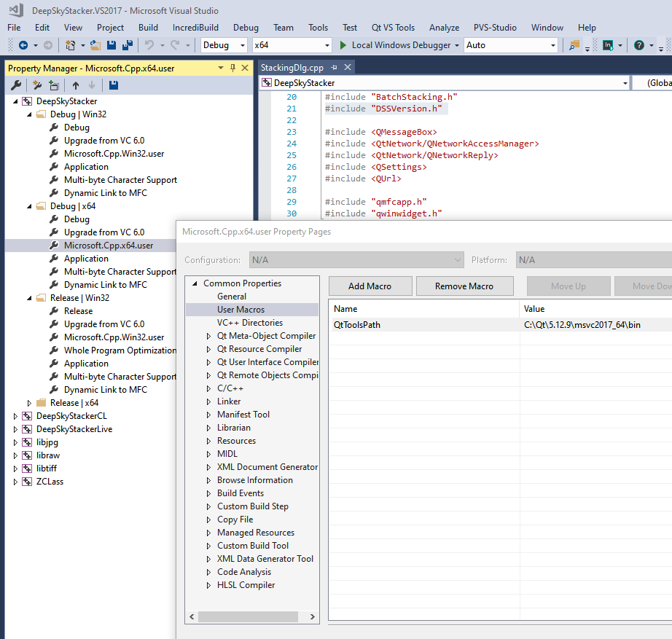672x639 pixels.
Task: Select Microsoft.Cpp.x64.user property sheet
Action: pos(109,246)
